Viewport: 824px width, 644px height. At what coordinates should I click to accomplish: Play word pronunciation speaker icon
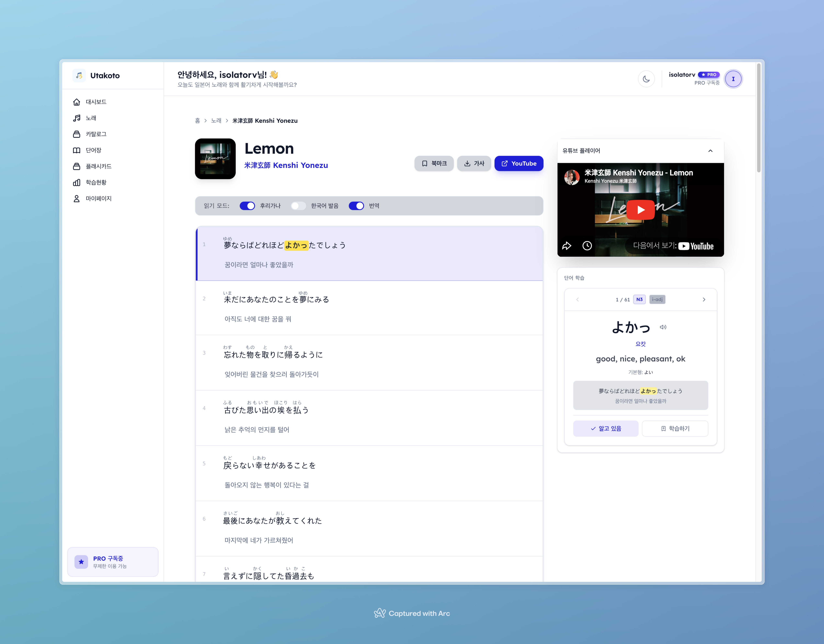click(663, 327)
